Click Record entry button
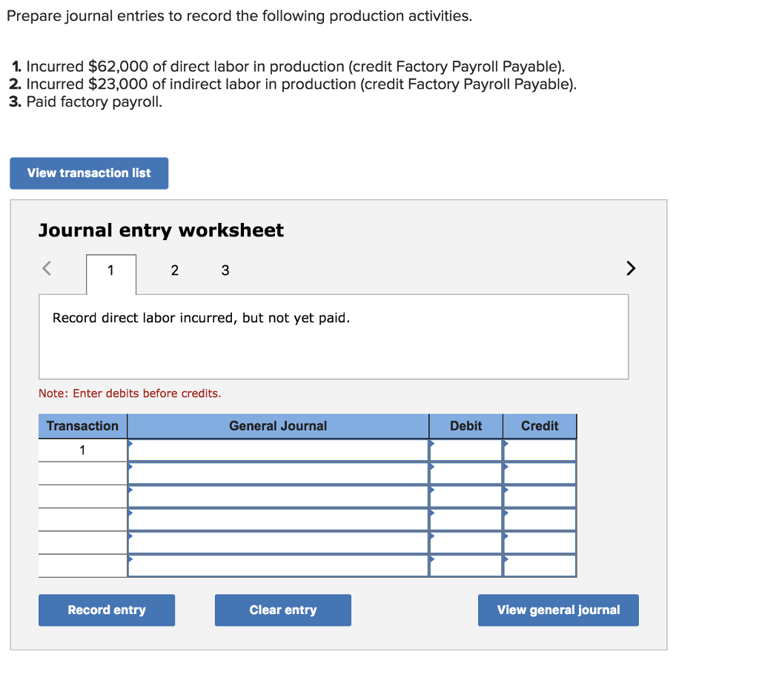The height and width of the screenshot is (700, 759). click(x=107, y=610)
